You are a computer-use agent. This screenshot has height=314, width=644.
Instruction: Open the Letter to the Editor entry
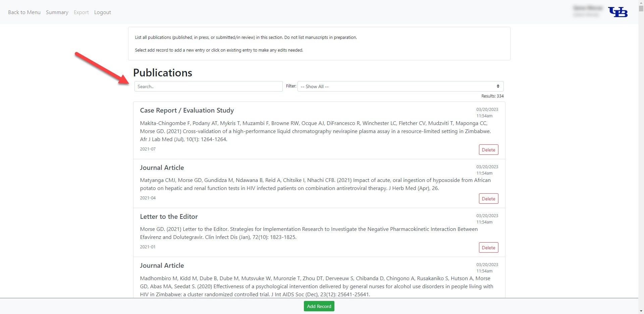[169, 217]
